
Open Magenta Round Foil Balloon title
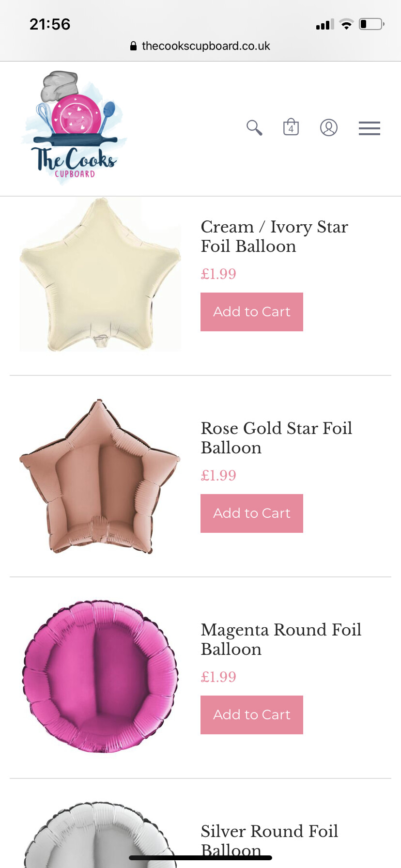[x=281, y=639]
